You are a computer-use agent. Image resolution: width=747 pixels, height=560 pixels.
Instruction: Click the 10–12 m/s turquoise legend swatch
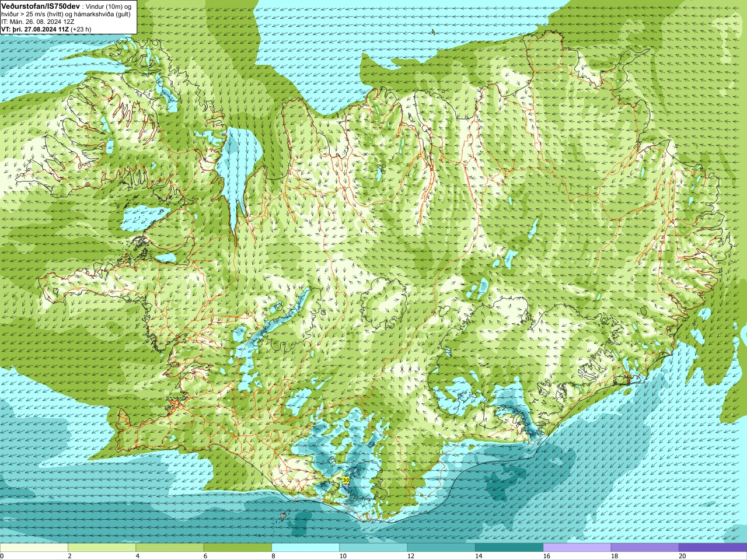click(x=373, y=547)
